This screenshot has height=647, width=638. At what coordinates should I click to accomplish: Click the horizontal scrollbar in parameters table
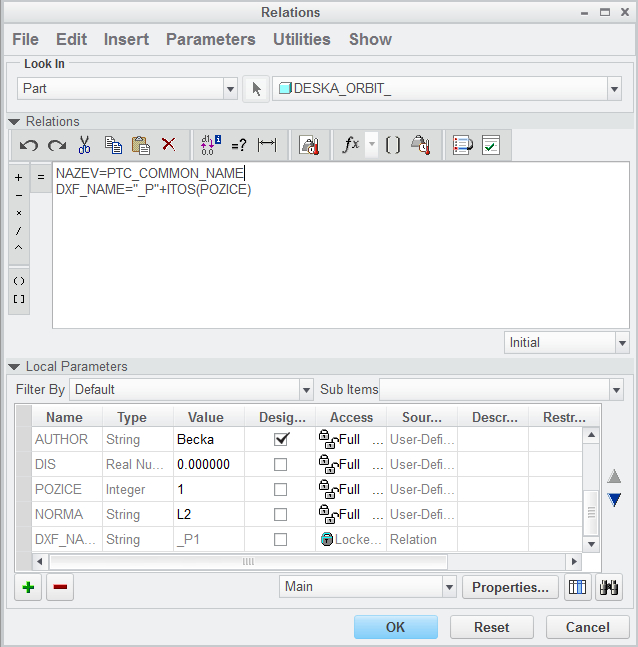tap(248, 562)
